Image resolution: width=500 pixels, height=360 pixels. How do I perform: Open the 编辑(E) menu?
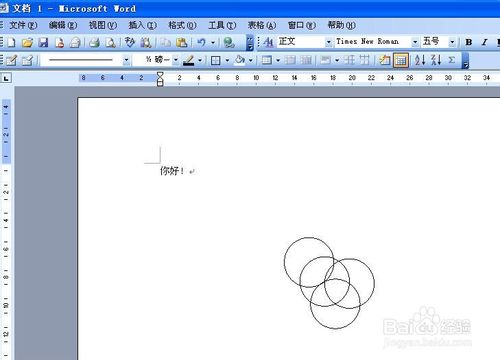[63, 25]
